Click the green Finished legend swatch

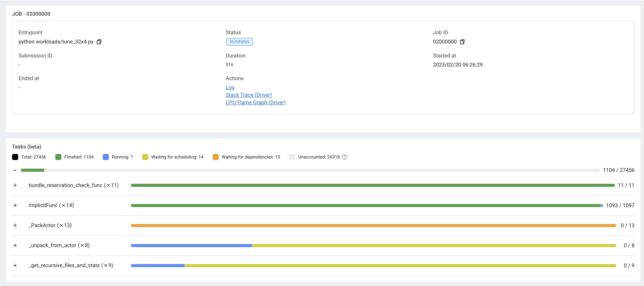[x=58, y=157]
